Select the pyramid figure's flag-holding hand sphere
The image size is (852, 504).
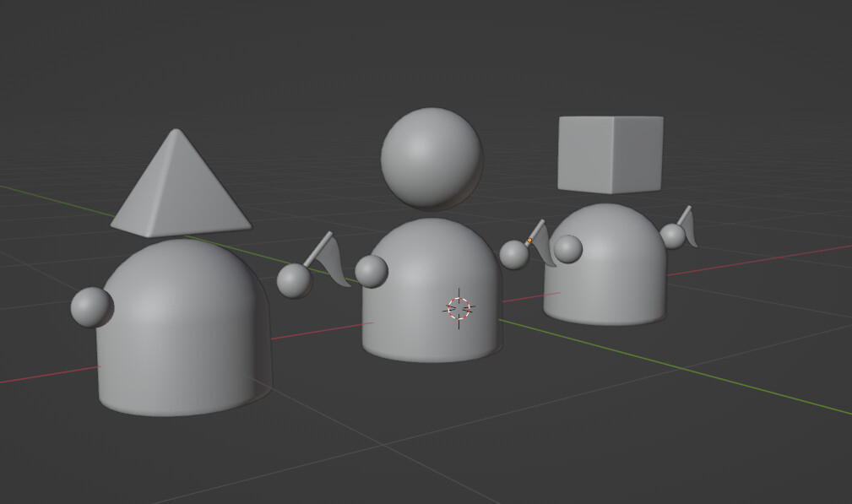click(294, 280)
